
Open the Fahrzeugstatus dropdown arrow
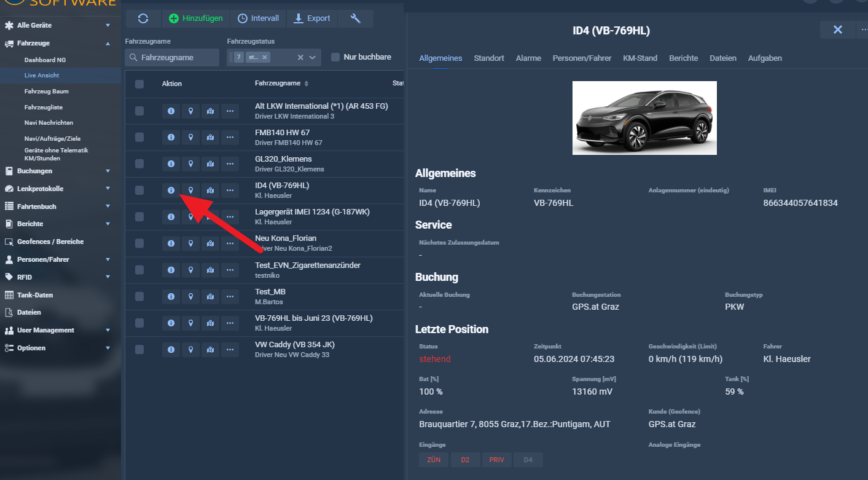pyautogui.click(x=312, y=57)
